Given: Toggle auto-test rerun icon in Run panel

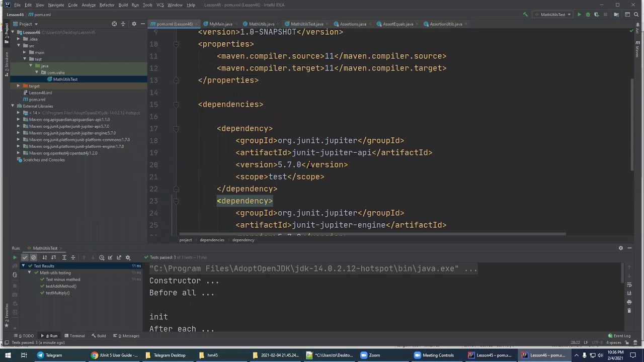Looking at the screenshot, I should click(x=15, y=275).
